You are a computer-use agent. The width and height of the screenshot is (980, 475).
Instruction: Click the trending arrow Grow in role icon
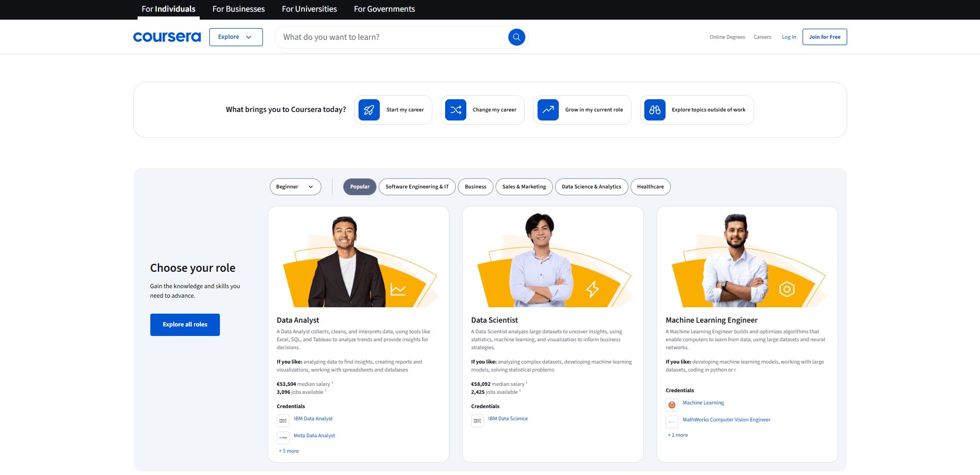click(548, 110)
